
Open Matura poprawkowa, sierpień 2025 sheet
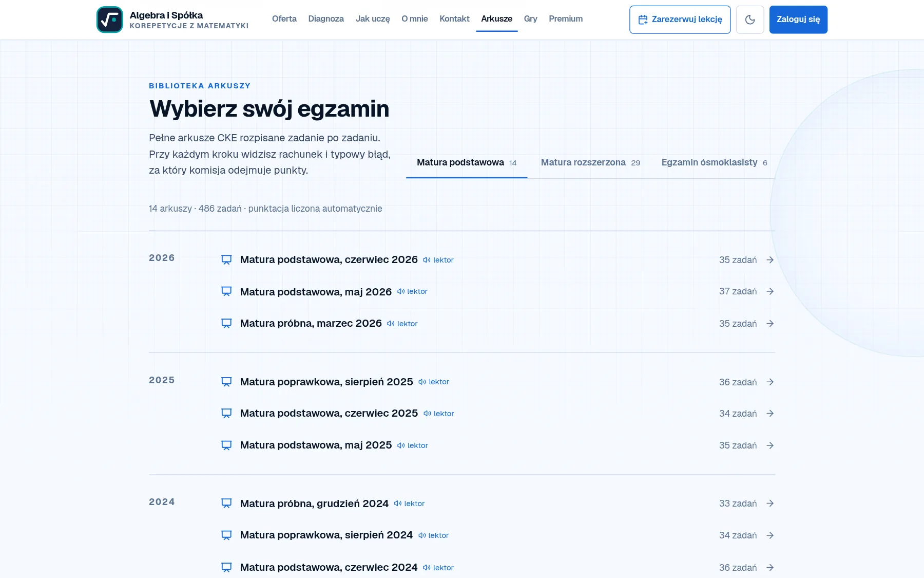(x=326, y=382)
